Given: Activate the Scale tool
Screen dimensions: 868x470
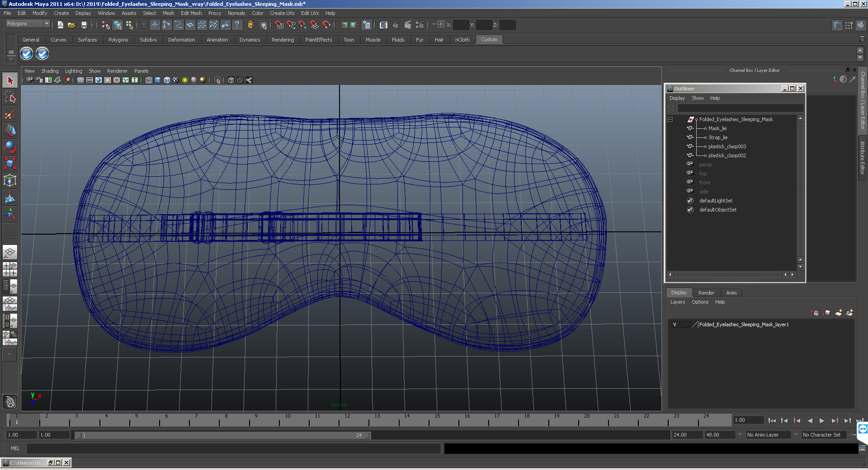Looking at the screenshot, I should (x=10, y=164).
